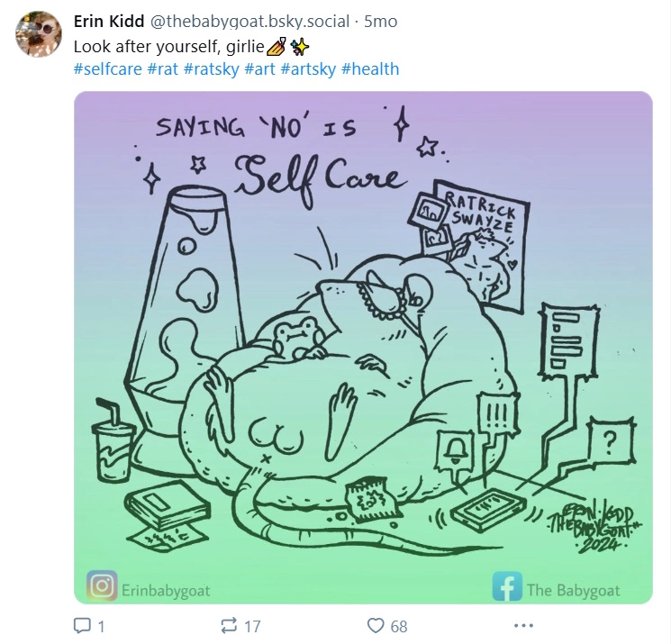Open the three-dots more options menu

pyautogui.click(x=523, y=626)
